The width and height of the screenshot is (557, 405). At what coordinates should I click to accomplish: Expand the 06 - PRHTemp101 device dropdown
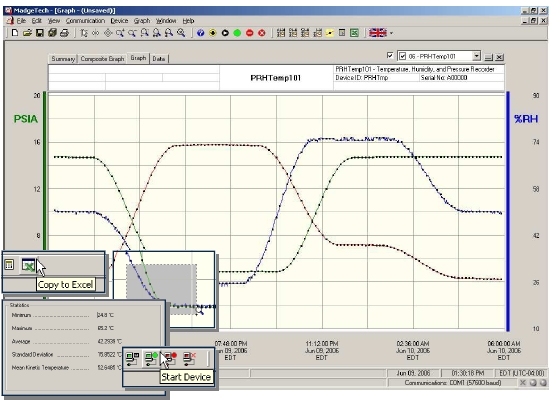tap(476, 56)
